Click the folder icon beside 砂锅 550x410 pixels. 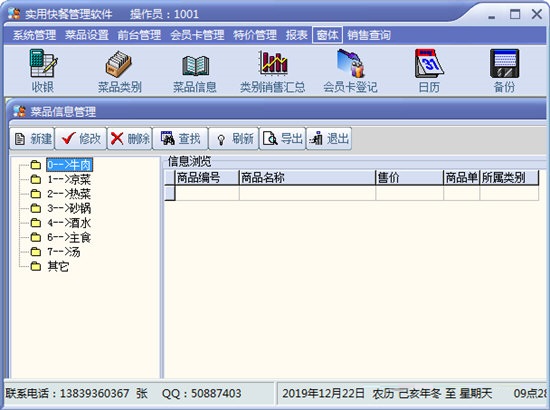point(35,209)
